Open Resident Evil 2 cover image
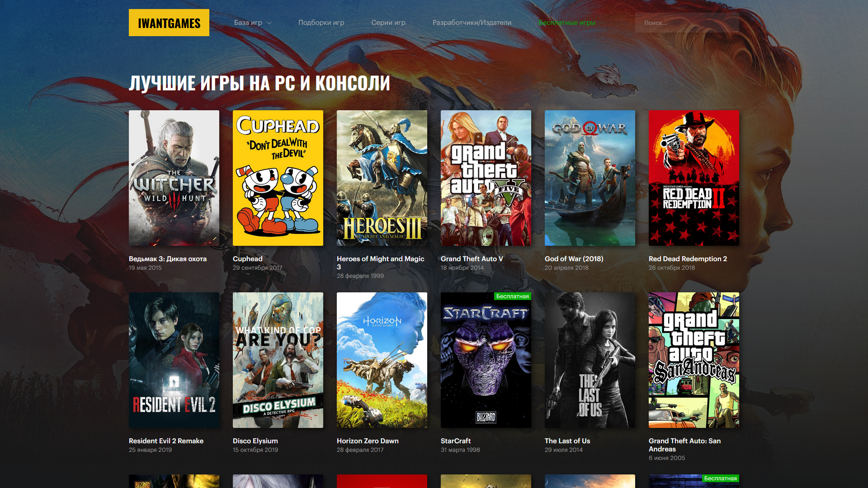The image size is (868, 488). tap(174, 360)
